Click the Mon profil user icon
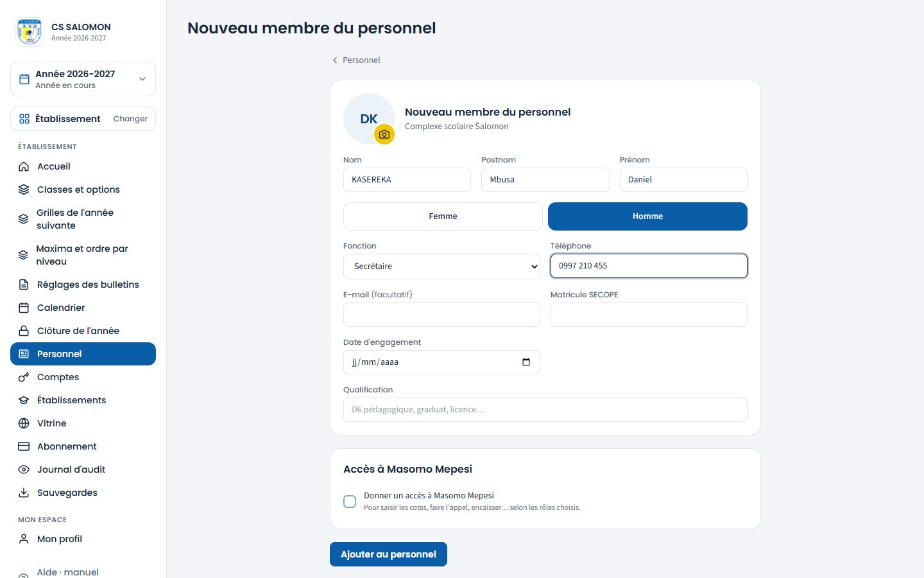This screenshot has height=578, width=924. click(24, 539)
